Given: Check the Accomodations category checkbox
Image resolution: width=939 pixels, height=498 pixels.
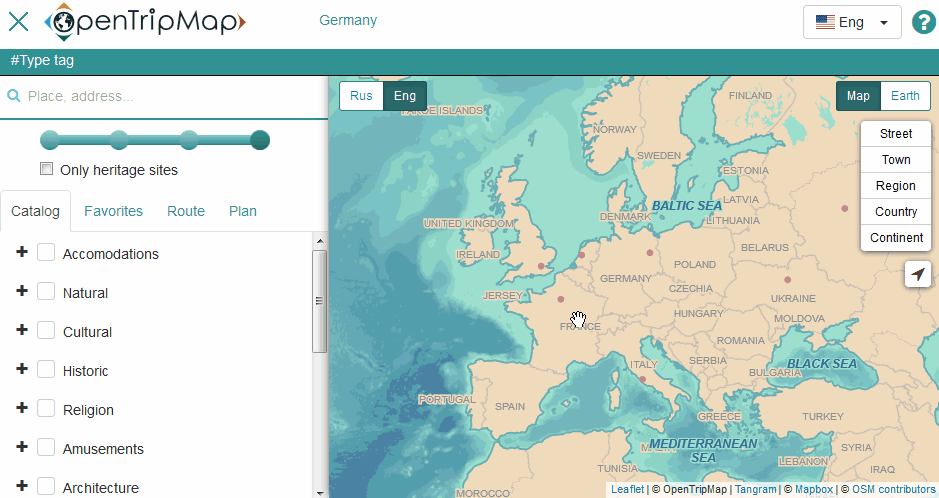Looking at the screenshot, I should pyautogui.click(x=46, y=253).
